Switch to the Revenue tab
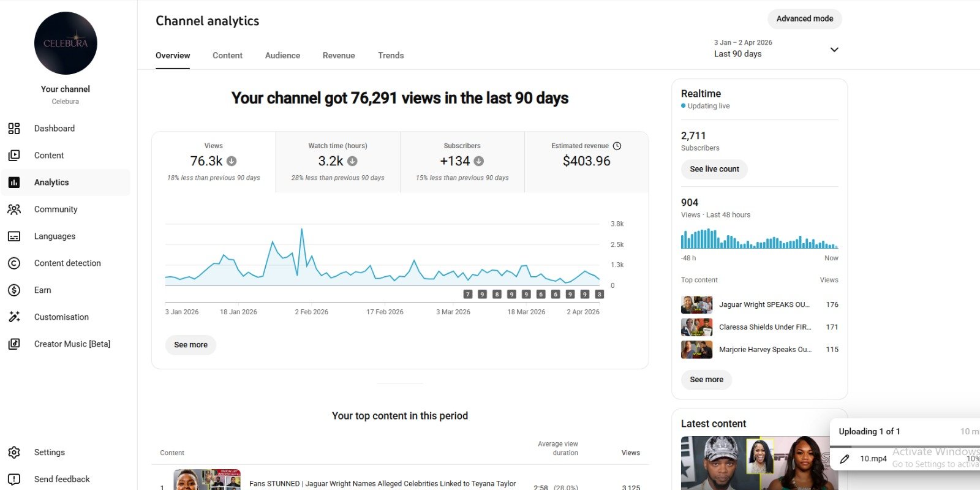The width and height of the screenshot is (980, 490). (x=339, y=56)
